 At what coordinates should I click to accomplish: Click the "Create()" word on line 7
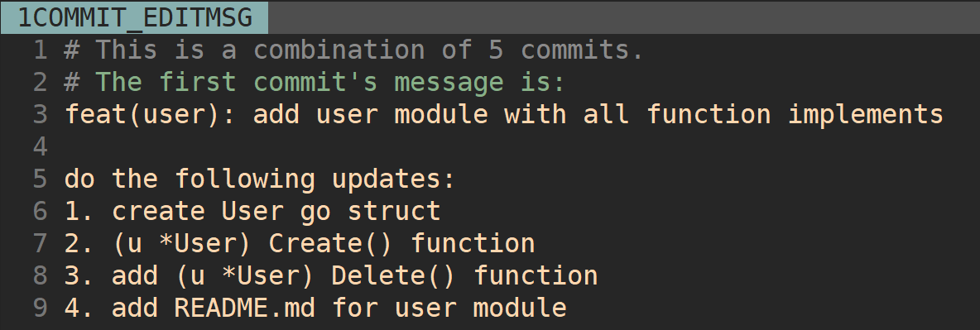(x=330, y=244)
